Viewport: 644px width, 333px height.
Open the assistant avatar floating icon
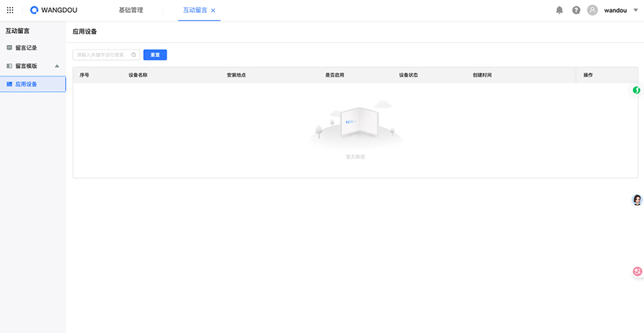click(637, 200)
